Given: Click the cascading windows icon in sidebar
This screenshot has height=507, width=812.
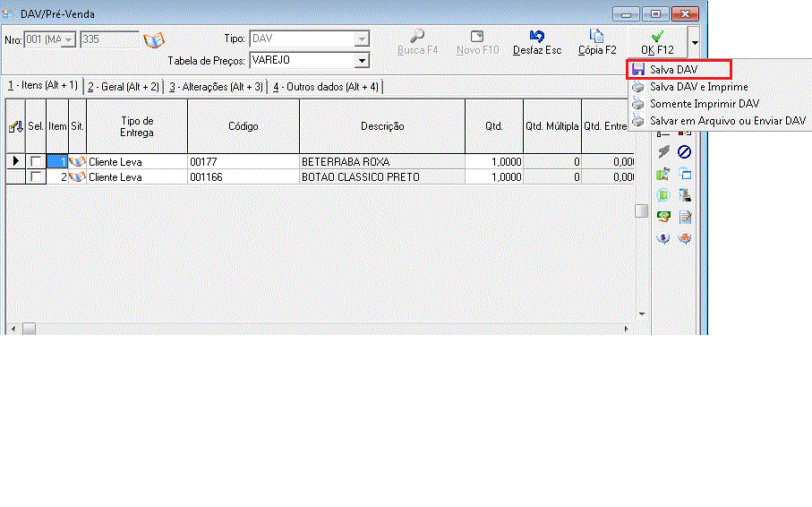Looking at the screenshot, I should point(685,174).
